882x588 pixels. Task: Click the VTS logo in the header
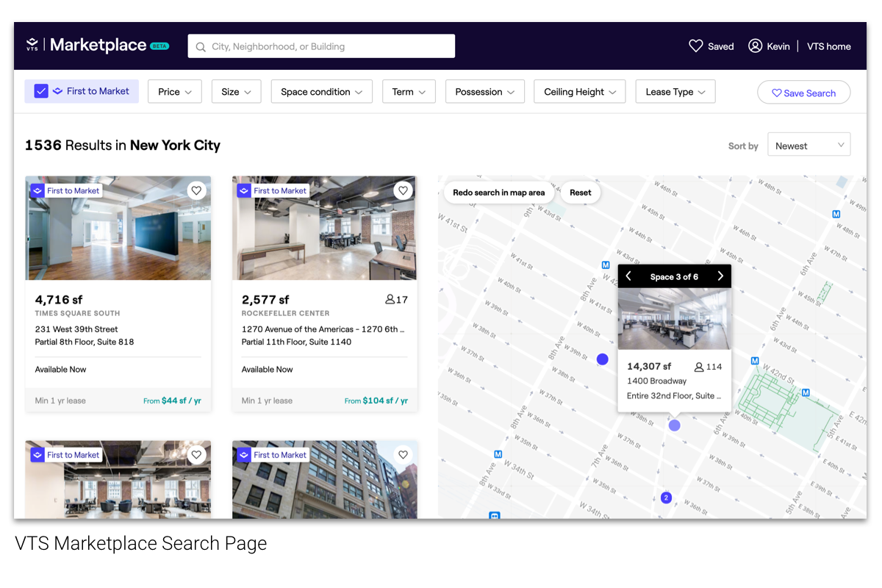point(32,45)
